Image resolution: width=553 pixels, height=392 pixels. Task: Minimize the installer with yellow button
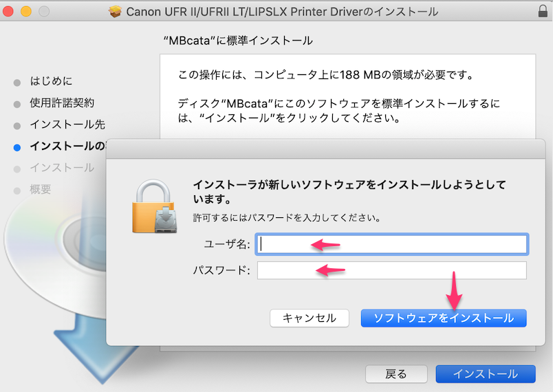[26, 11]
